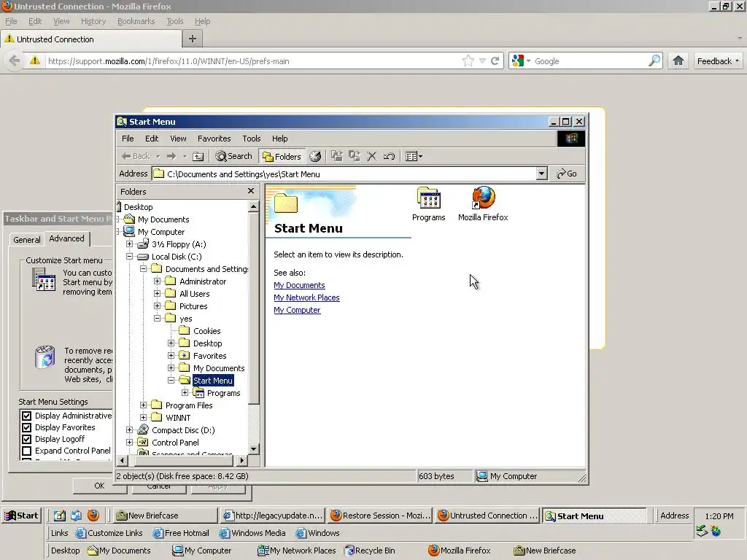Open Search in the Start Menu window toolbar
The height and width of the screenshot is (560, 747).
coord(233,156)
